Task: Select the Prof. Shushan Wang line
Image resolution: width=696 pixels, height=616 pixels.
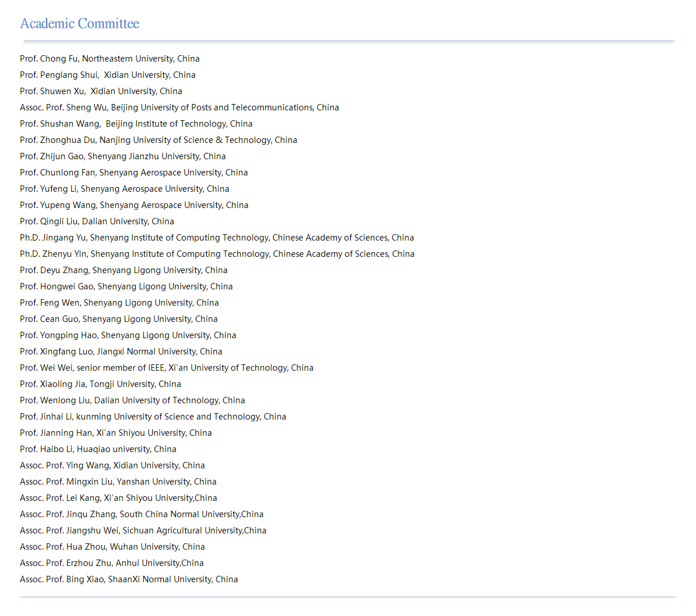Action: [x=137, y=124]
